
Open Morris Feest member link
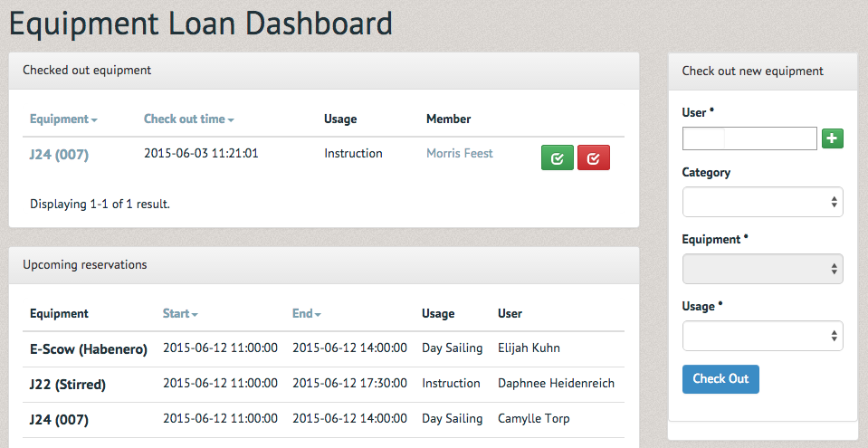tap(460, 153)
